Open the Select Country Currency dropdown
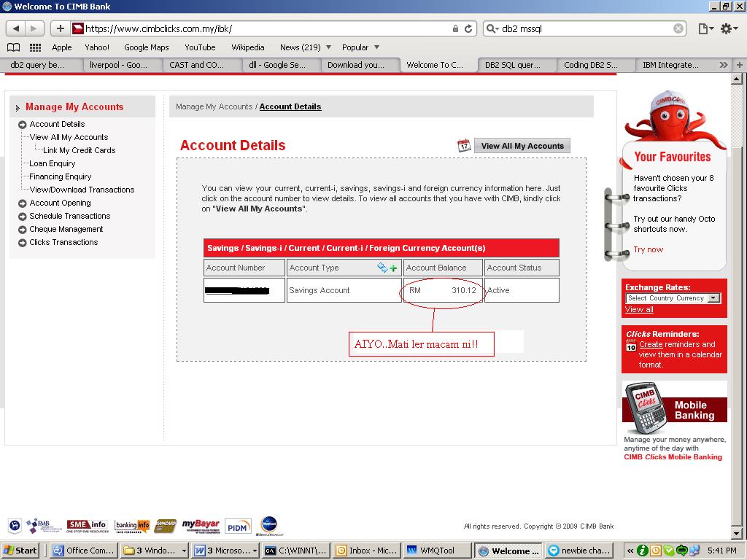Viewport: 747px width, 560px height. pos(673,298)
